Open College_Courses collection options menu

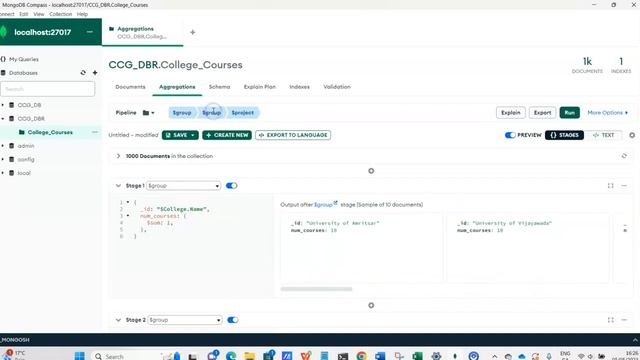click(95, 132)
